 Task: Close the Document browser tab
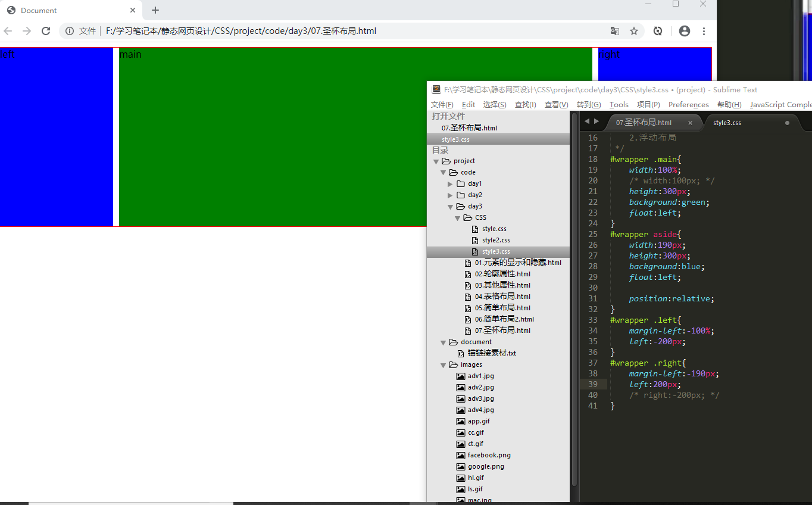click(133, 10)
